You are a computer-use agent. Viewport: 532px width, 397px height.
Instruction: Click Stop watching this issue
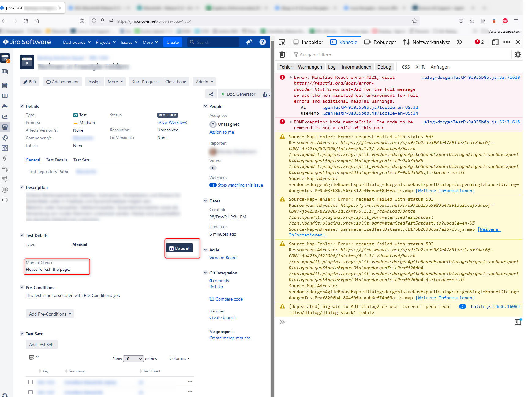(x=240, y=185)
